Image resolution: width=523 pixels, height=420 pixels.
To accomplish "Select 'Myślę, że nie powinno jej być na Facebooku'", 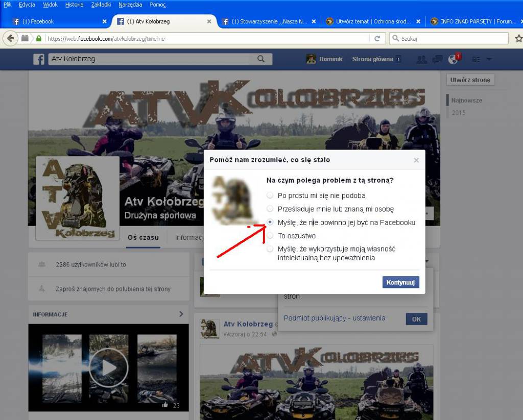I will point(270,223).
